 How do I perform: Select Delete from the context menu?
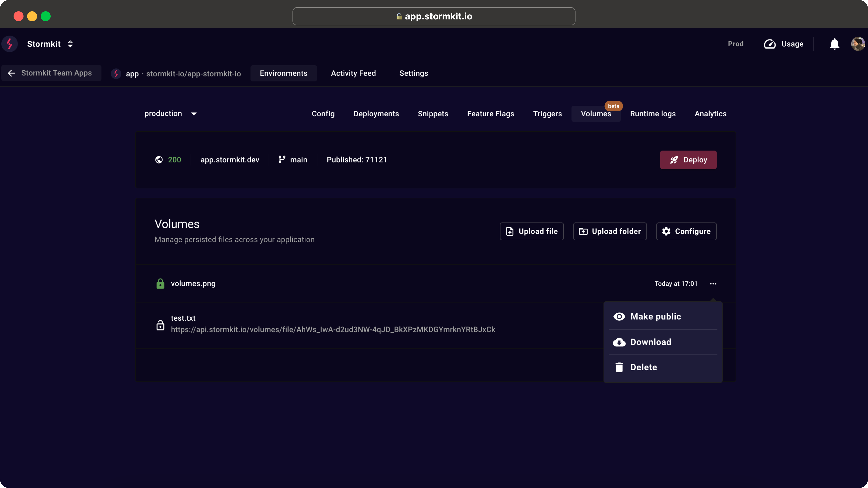pyautogui.click(x=644, y=367)
